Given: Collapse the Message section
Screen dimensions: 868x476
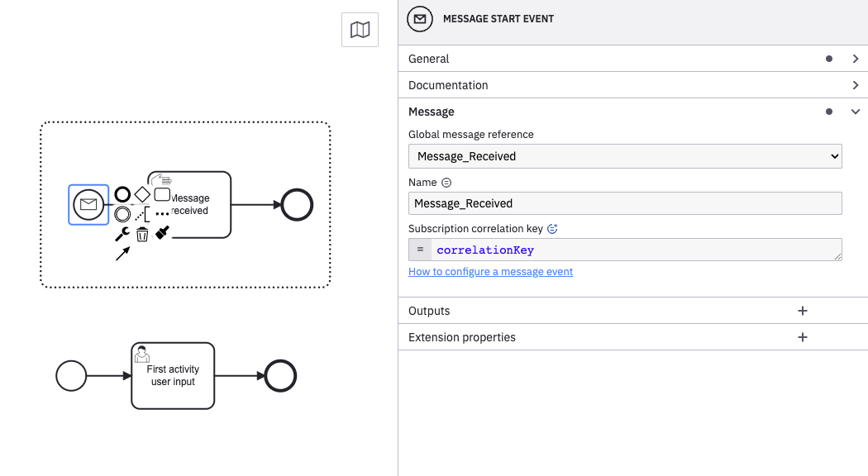Looking at the screenshot, I should tap(633, 111).
